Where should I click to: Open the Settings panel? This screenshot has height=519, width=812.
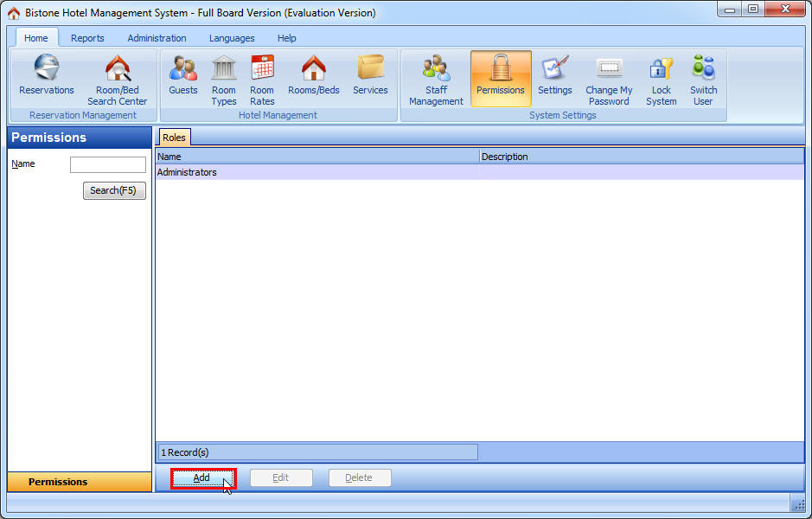554,78
